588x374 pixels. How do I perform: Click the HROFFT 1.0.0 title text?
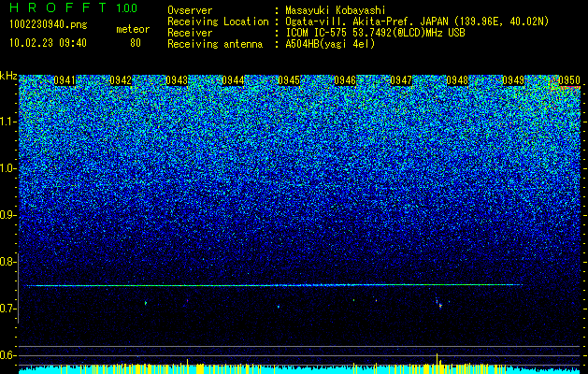tap(74, 7)
